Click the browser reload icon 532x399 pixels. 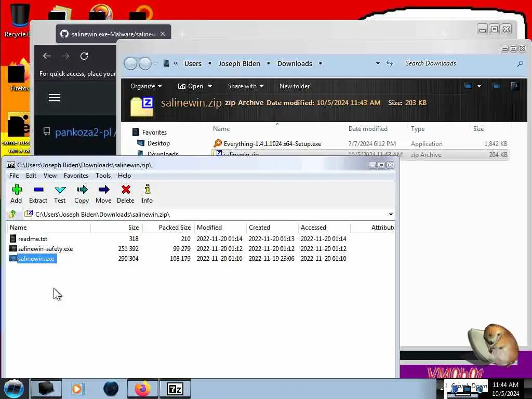84,56
